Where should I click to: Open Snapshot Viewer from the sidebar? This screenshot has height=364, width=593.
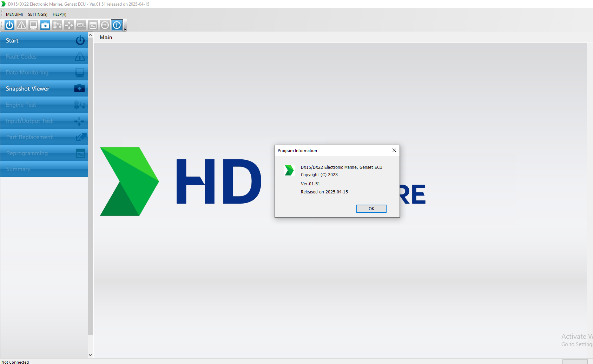point(44,89)
